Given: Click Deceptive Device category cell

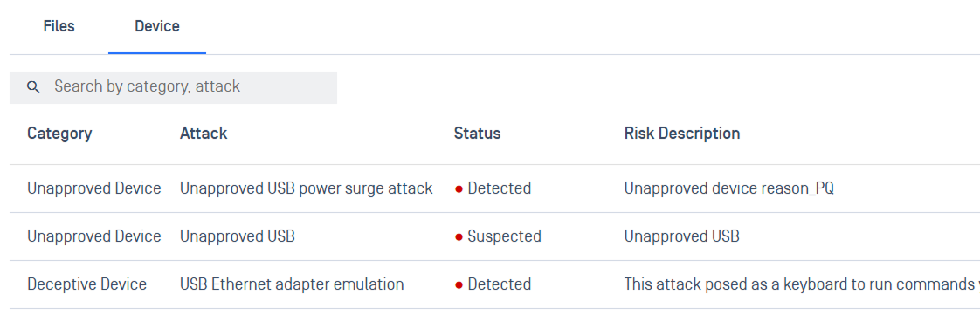Looking at the screenshot, I should (x=86, y=284).
